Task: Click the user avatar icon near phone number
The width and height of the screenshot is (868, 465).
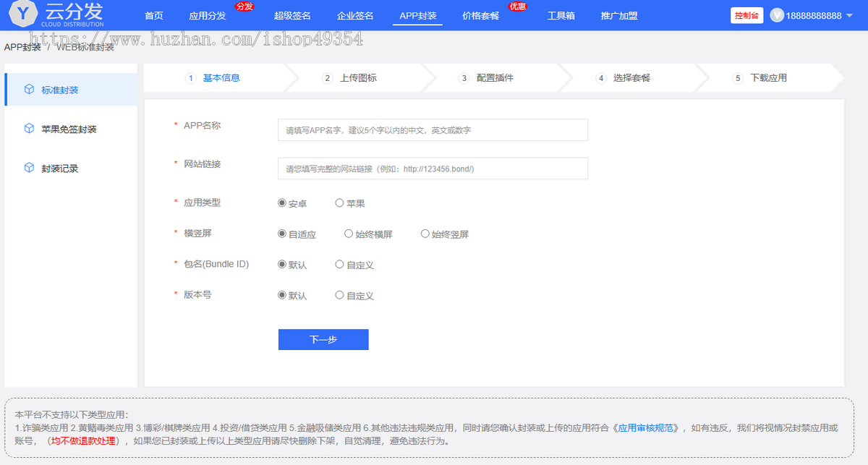Action: 777,15
